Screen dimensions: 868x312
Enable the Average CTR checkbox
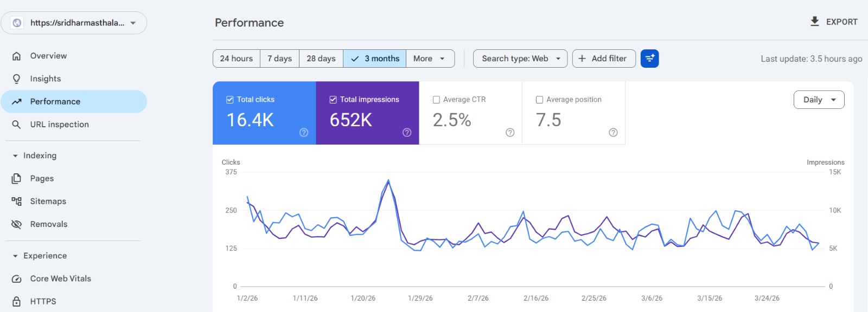tap(436, 100)
